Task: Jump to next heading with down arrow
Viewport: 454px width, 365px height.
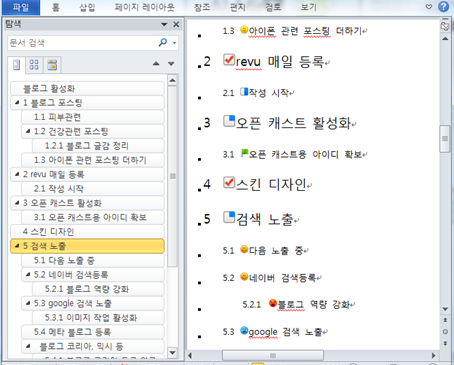Action: click(171, 63)
